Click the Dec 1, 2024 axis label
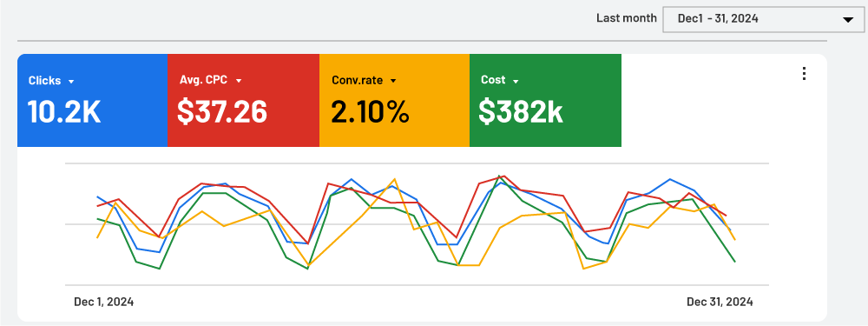 [x=103, y=303]
